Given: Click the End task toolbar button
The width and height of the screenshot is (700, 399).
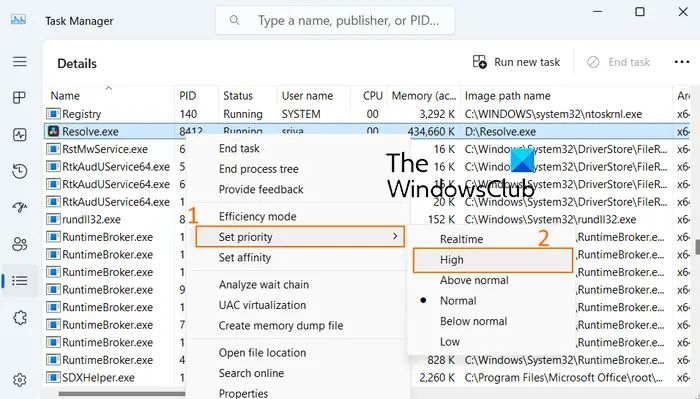Looking at the screenshot, I should [619, 62].
